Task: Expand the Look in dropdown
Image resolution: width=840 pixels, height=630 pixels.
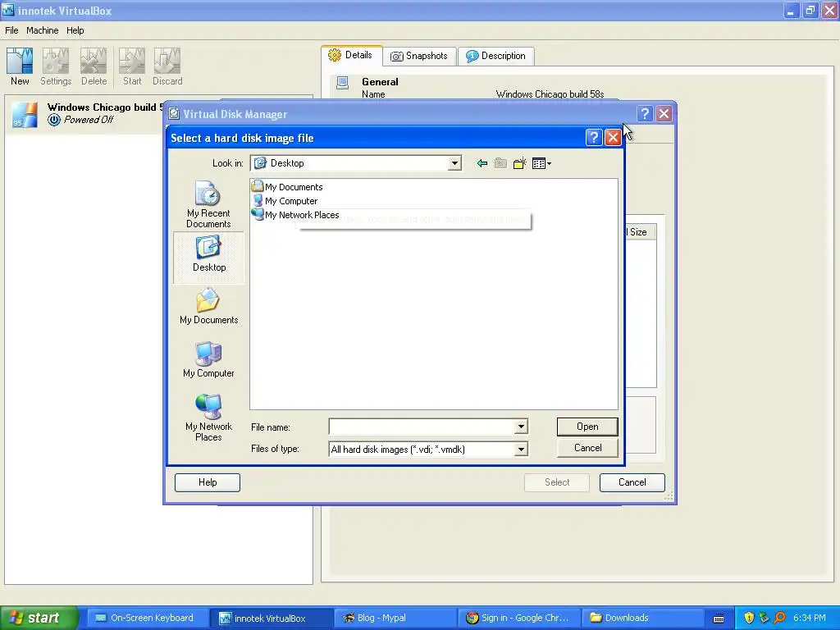Action: [x=454, y=163]
